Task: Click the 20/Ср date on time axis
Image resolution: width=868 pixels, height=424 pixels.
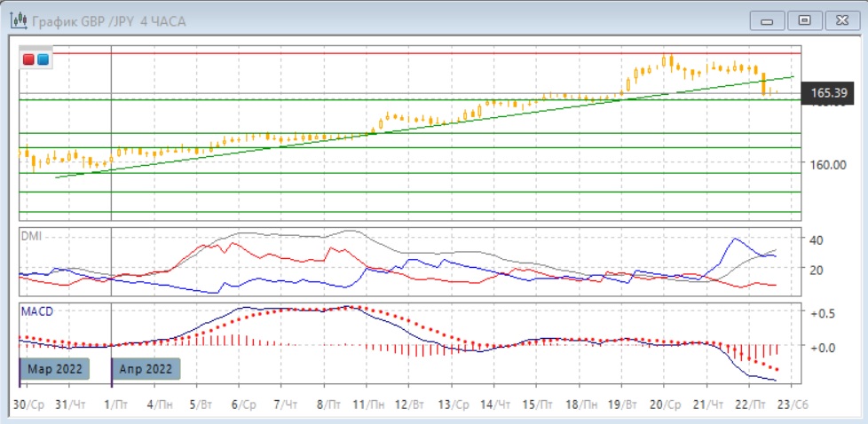Action: tap(663, 404)
